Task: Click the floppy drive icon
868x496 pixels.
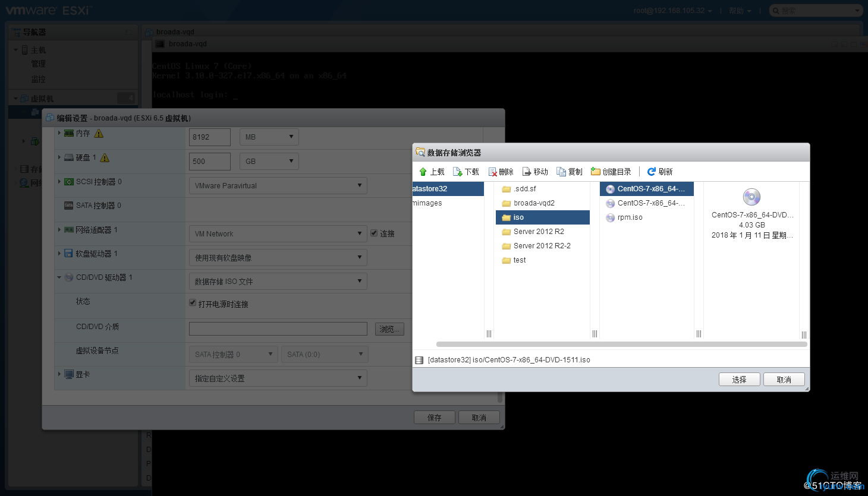Action: tap(68, 254)
